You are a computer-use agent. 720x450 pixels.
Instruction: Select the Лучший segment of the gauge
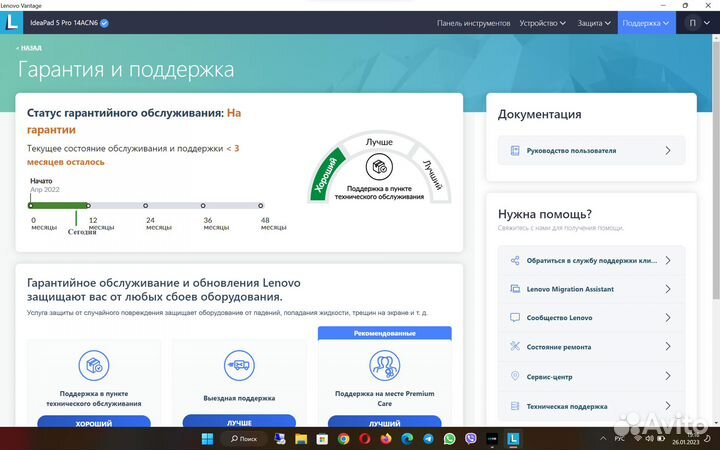point(432,174)
